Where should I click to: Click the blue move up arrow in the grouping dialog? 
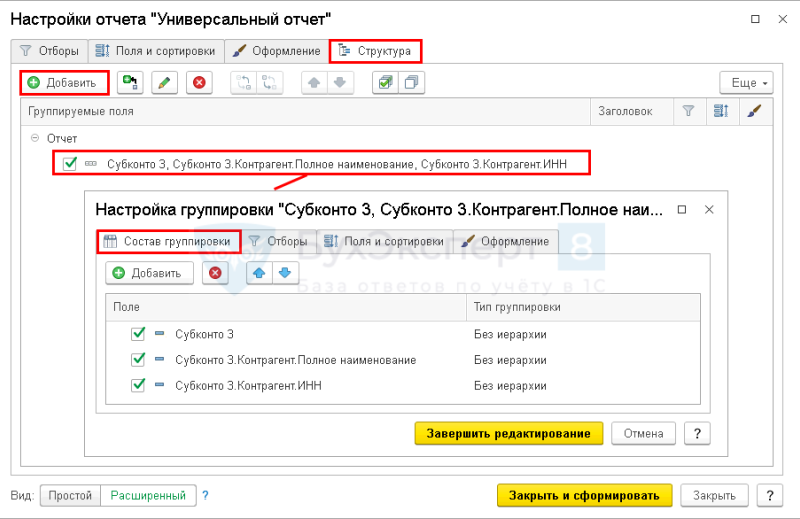click(259, 273)
